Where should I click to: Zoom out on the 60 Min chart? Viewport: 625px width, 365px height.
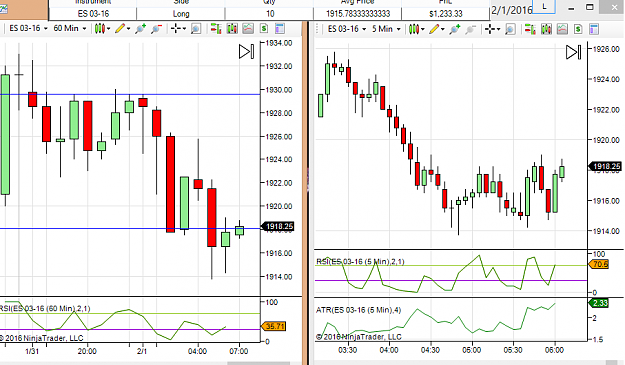(x=156, y=29)
